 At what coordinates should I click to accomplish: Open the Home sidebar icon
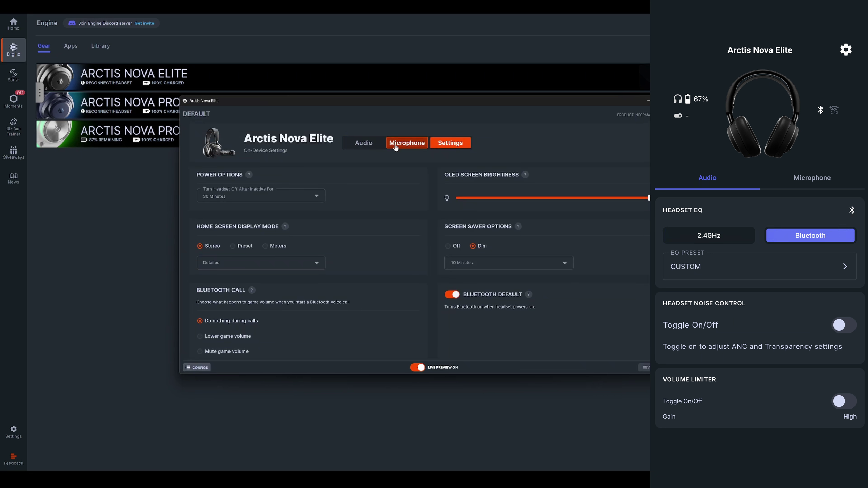tap(14, 24)
